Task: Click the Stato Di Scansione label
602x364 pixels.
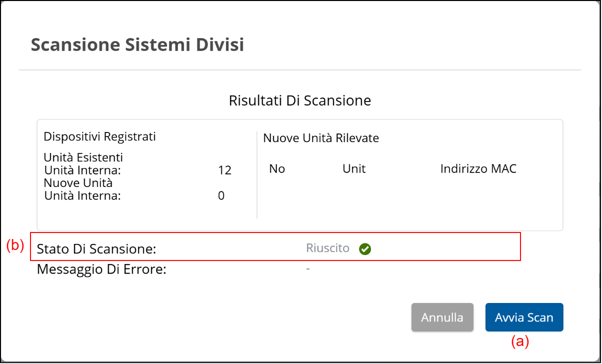Action: coord(96,249)
